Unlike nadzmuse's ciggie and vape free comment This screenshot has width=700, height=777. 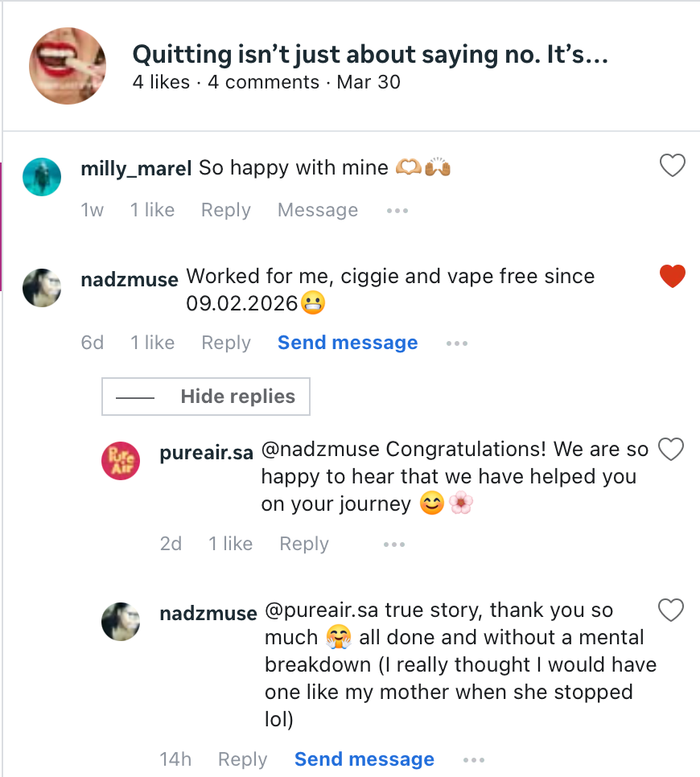click(x=672, y=277)
